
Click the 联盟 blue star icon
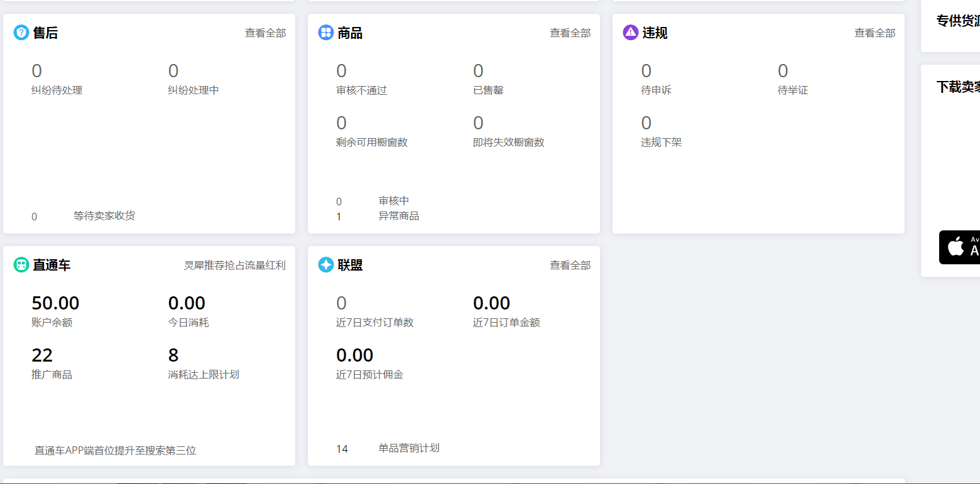325,265
